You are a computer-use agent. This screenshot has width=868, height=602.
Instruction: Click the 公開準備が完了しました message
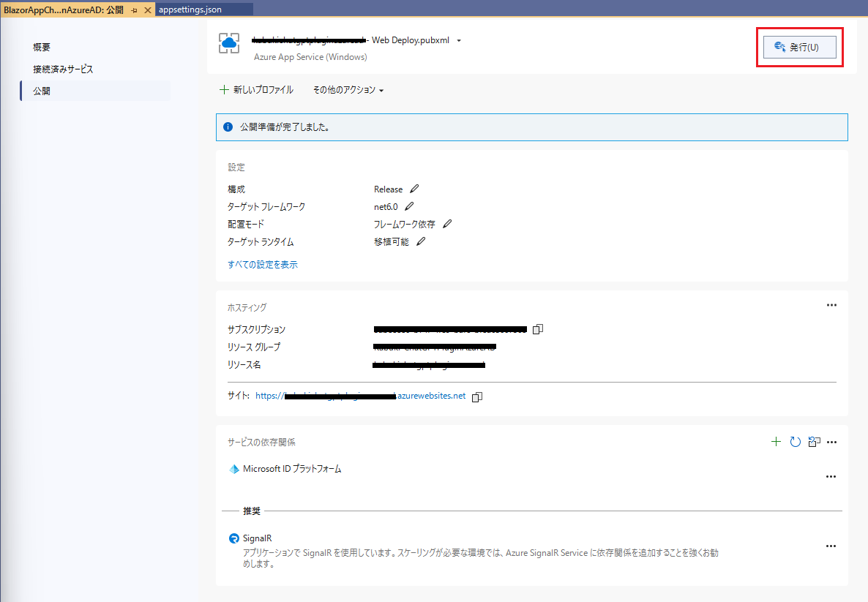285,127
